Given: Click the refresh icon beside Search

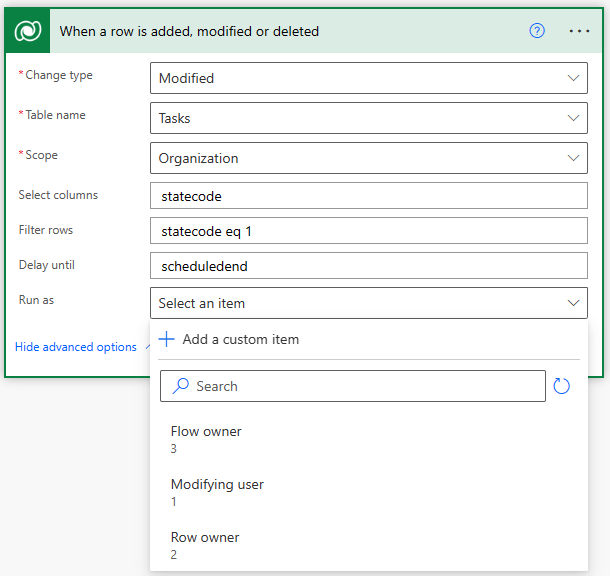Looking at the screenshot, I should pos(561,386).
